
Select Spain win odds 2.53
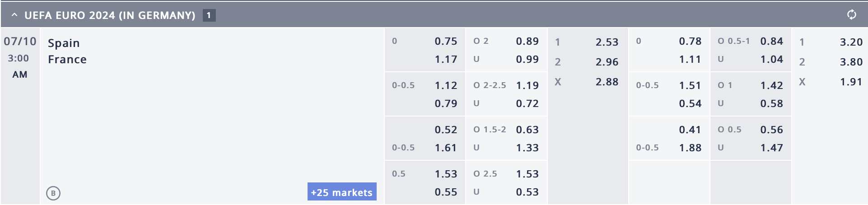tap(607, 42)
